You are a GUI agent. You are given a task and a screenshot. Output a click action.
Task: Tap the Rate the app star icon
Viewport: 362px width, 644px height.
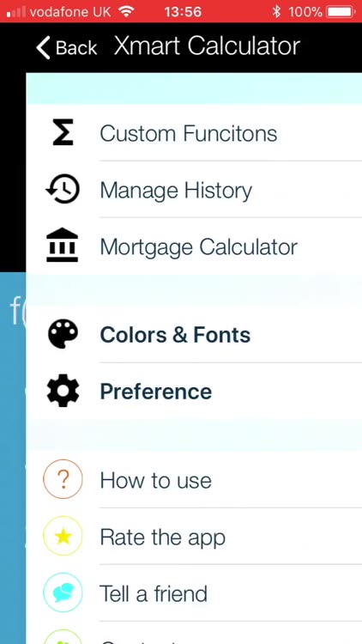63,536
